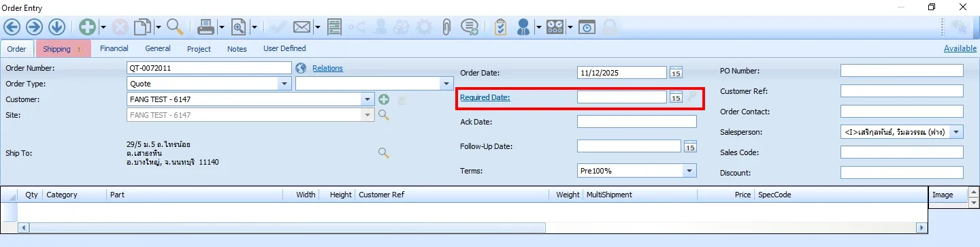Click the copy document toolbar icon

(142, 27)
